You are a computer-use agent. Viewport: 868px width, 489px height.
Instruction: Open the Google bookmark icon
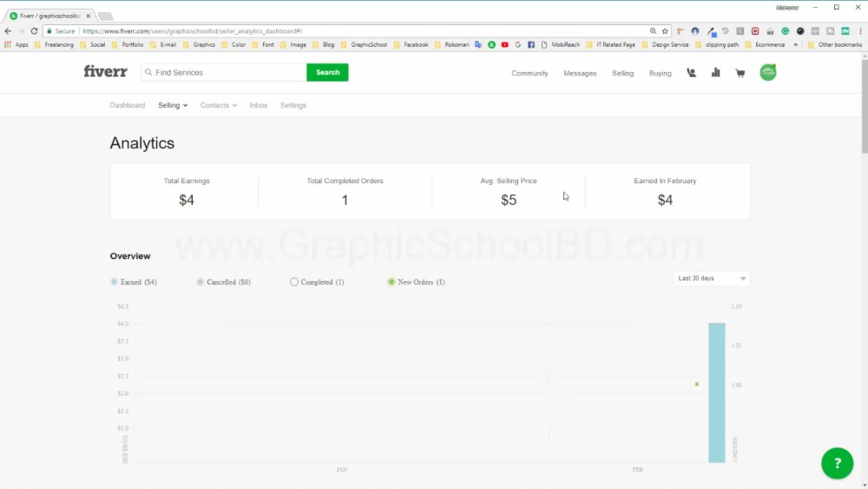518,44
